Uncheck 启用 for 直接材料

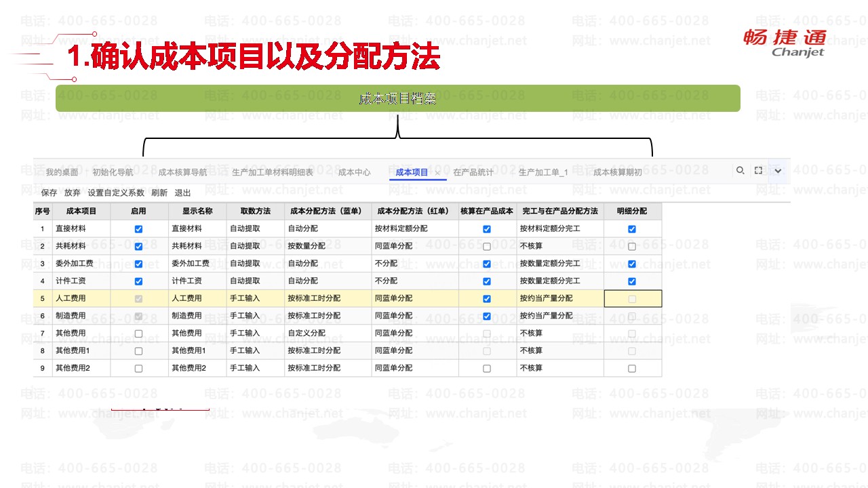pyautogui.click(x=139, y=229)
